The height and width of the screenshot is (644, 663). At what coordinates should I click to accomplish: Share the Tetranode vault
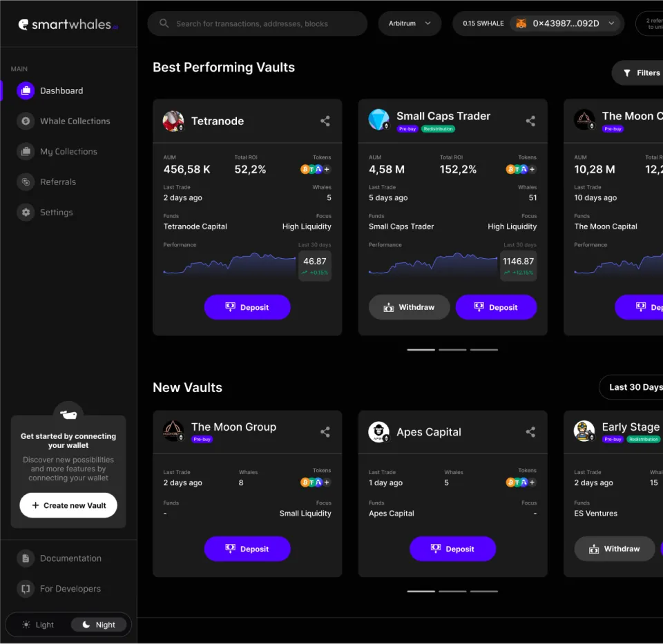[x=325, y=121]
